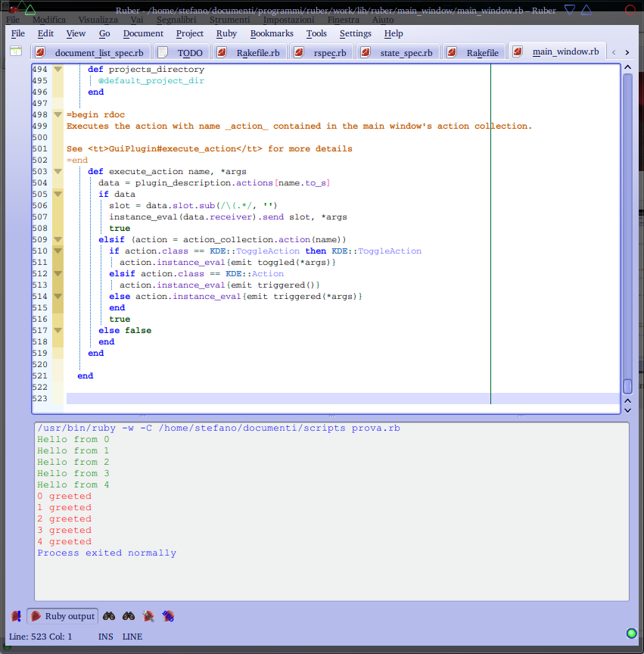Collapse the fold marker at line 510
644x654 pixels.
[x=58, y=251]
